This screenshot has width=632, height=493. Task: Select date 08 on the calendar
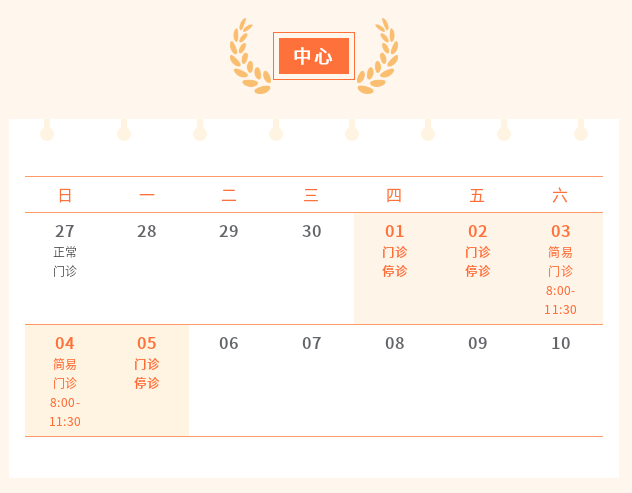[x=395, y=344]
